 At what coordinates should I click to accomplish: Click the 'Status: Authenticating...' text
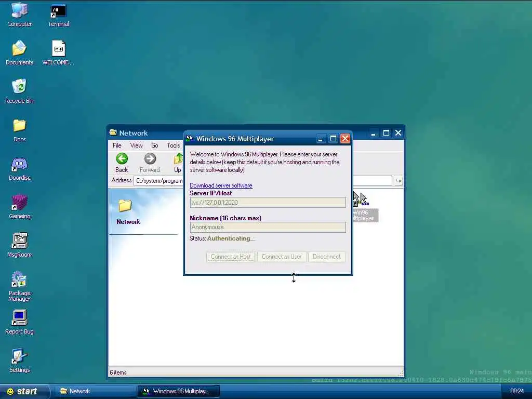coord(222,238)
